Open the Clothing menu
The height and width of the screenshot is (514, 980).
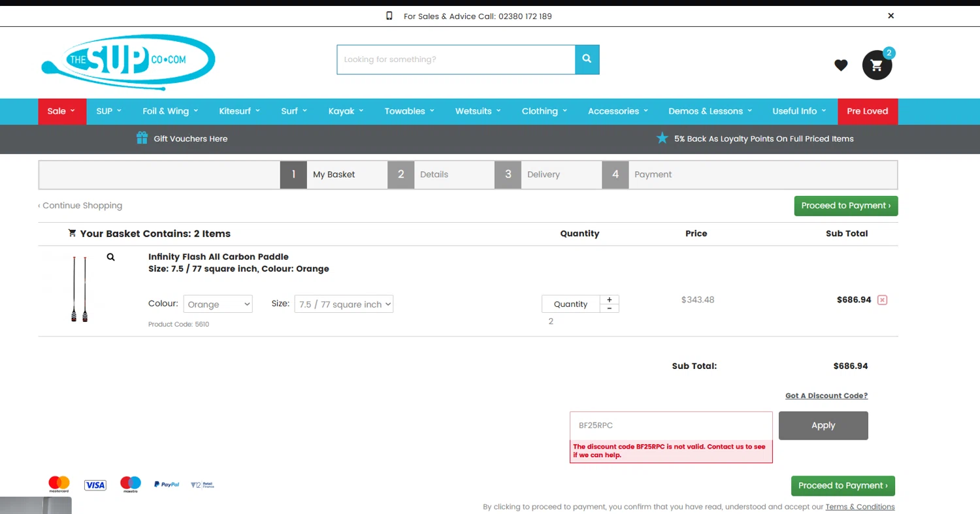(x=544, y=111)
